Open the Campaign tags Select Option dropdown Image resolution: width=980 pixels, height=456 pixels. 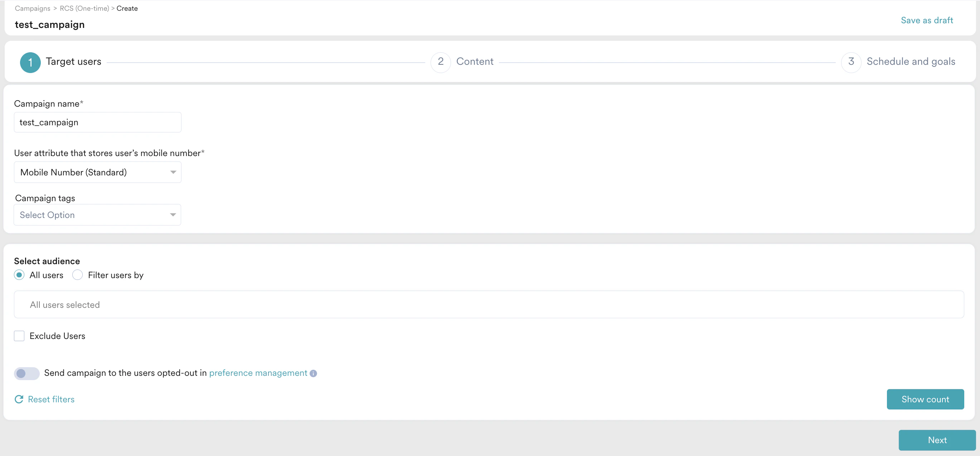(x=97, y=214)
